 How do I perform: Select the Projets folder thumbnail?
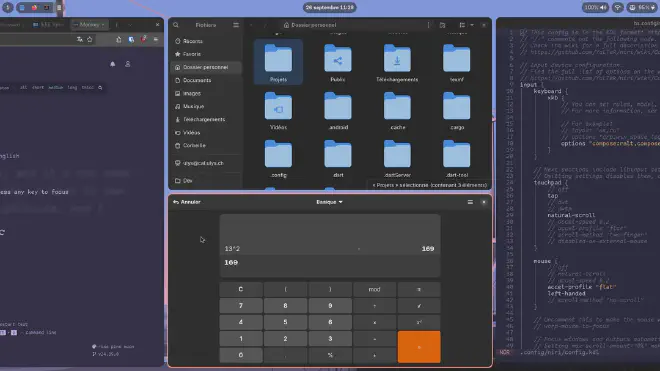point(278,62)
